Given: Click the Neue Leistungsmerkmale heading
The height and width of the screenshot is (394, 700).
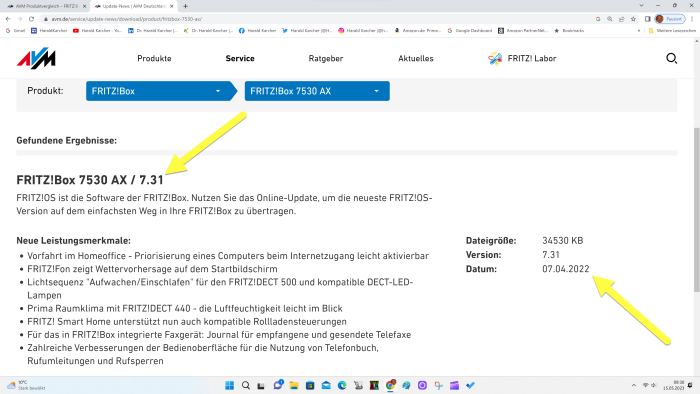Looking at the screenshot, I should [x=74, y=241].
